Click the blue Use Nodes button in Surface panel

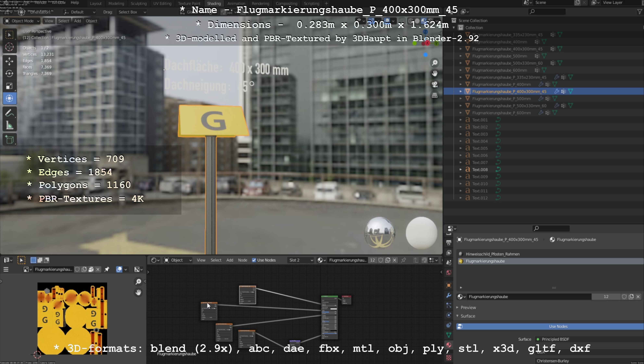[558, 326]
